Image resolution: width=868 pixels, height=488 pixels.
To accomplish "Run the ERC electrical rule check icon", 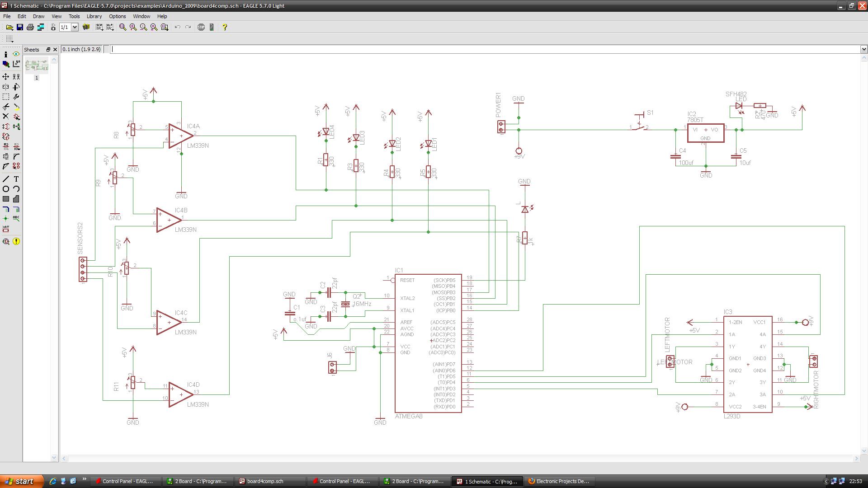I will [x=6, y=242].
